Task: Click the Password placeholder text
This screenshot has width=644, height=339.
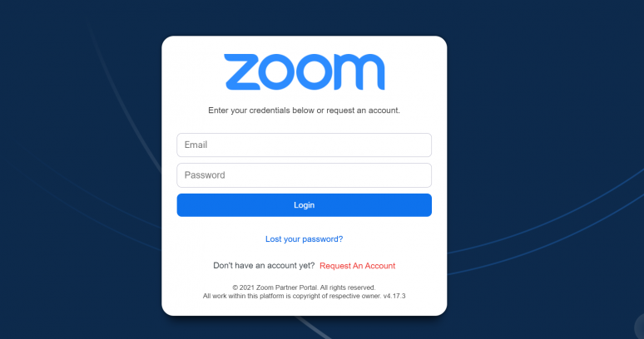Action: pos(205,175)
